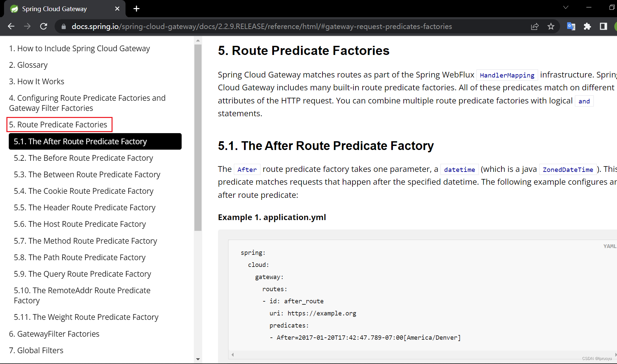Click the sidebar scrollbar up arrow

pyautogui.click(x=198, y=40)
